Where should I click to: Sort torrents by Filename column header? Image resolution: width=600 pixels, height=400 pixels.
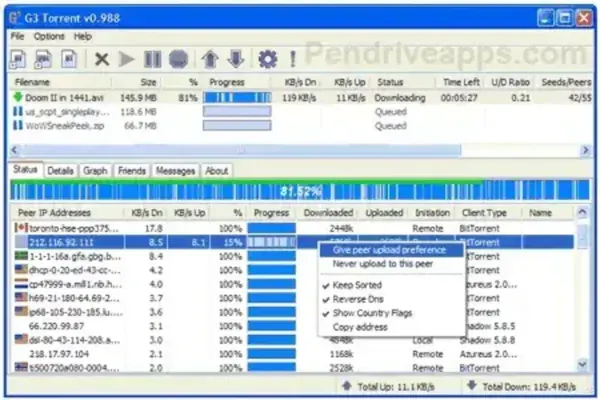[60, 82]
